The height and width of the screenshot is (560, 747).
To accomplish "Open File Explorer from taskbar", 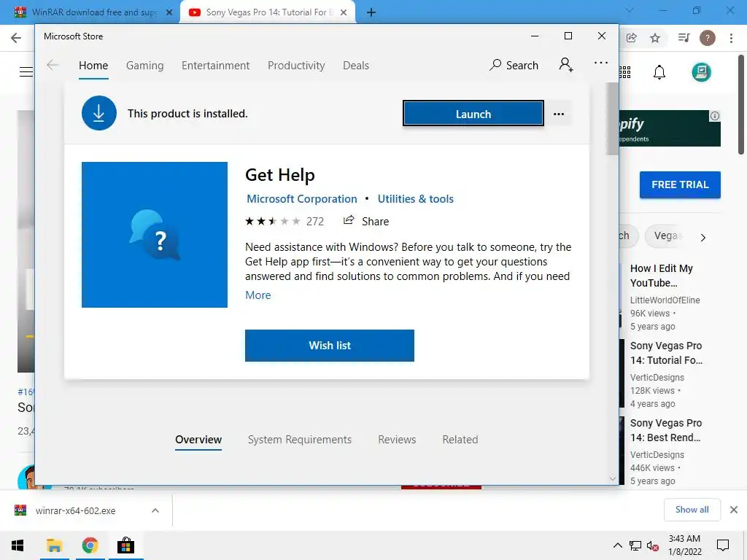I will [54, 545].
